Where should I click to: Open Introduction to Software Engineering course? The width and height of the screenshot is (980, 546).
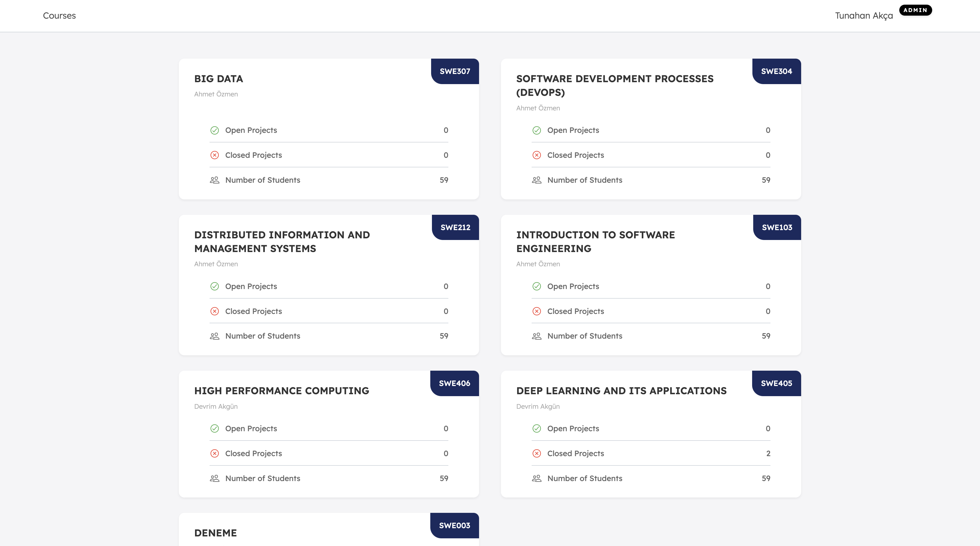coord(595,242)
